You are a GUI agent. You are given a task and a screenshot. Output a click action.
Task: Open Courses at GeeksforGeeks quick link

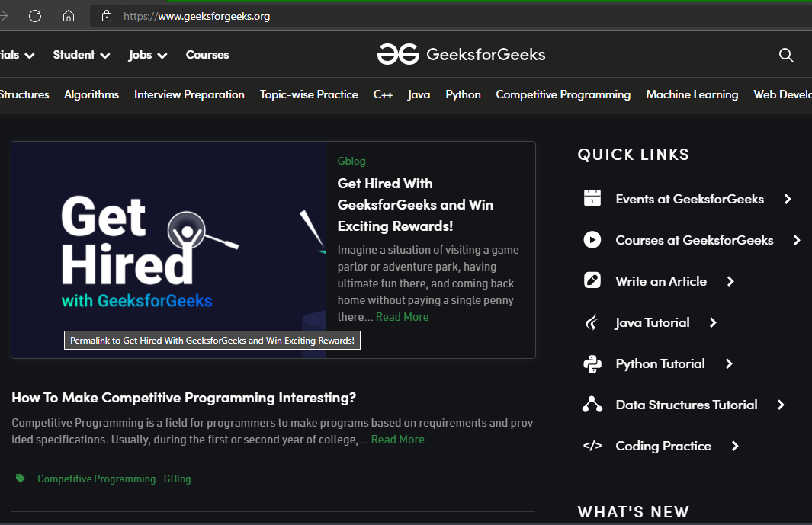pyautogui.click(x=694, y=240)
